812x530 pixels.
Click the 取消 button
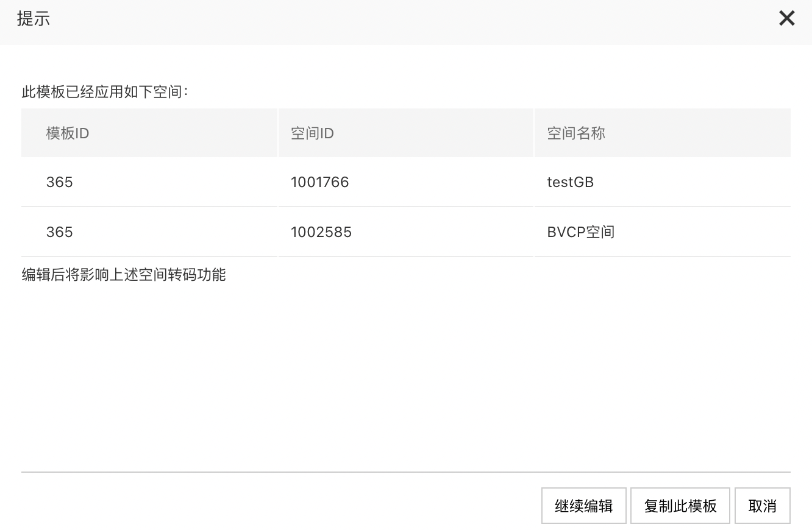763,506
